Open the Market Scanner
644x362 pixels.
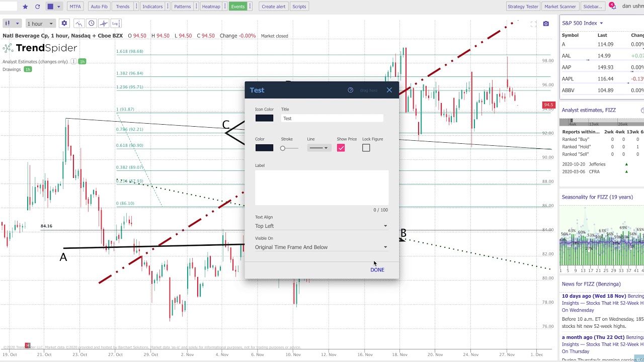click(x=560, y=7)
